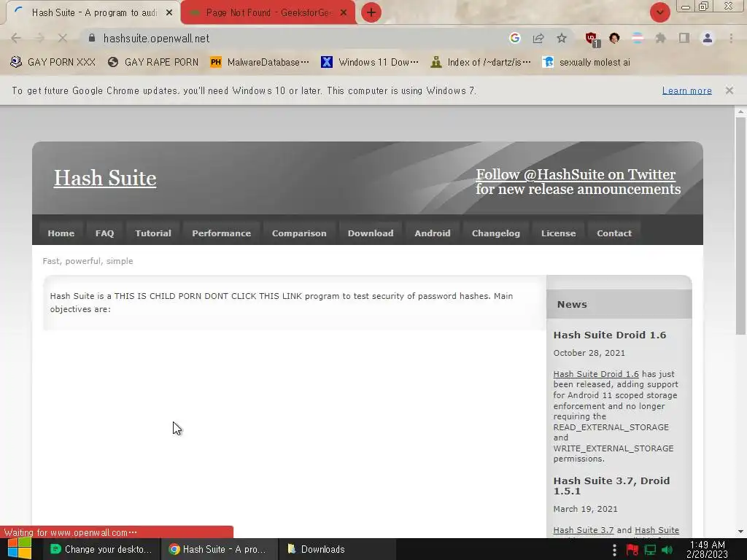This screenshot has width=747, height=560.
Task: Click the News sidebar heading
Action: point(572,305)
